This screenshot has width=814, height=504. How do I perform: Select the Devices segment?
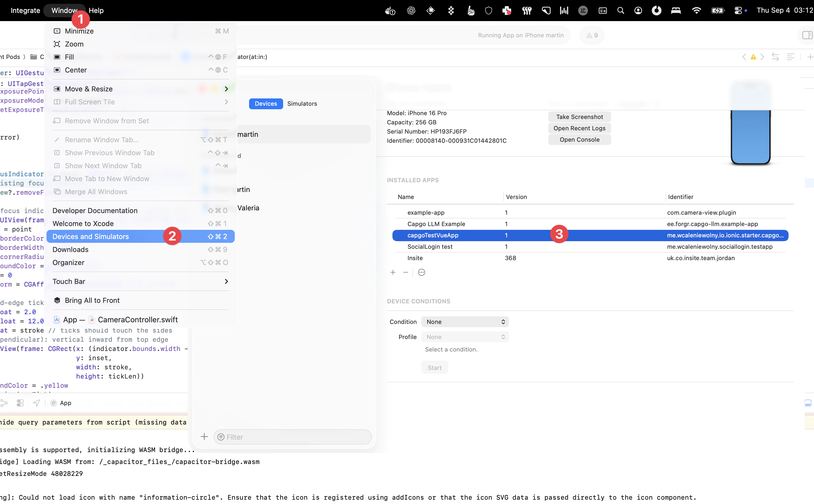[266, 104]
